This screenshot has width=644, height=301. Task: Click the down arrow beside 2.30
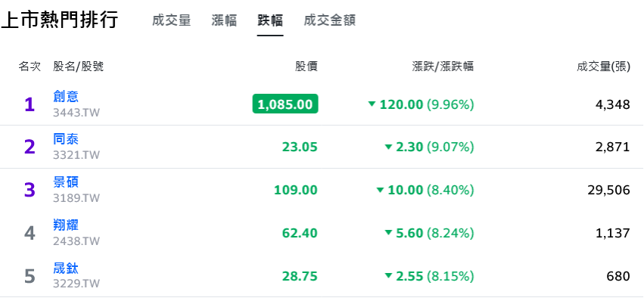point(388,147)
